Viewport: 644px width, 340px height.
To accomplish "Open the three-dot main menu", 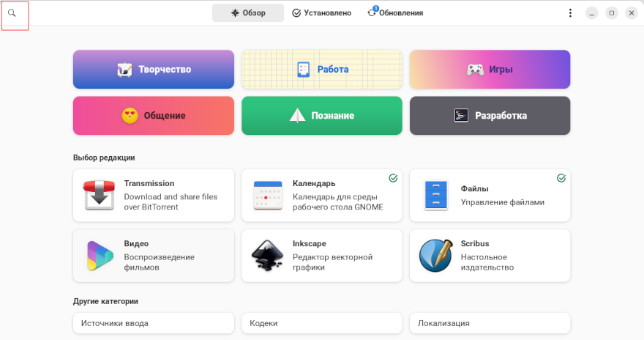I will pos(570,13).
